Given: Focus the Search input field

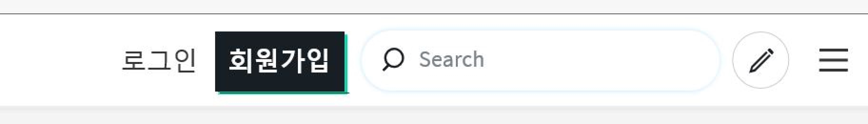Looking at the screenshot, I should point(540,61).
